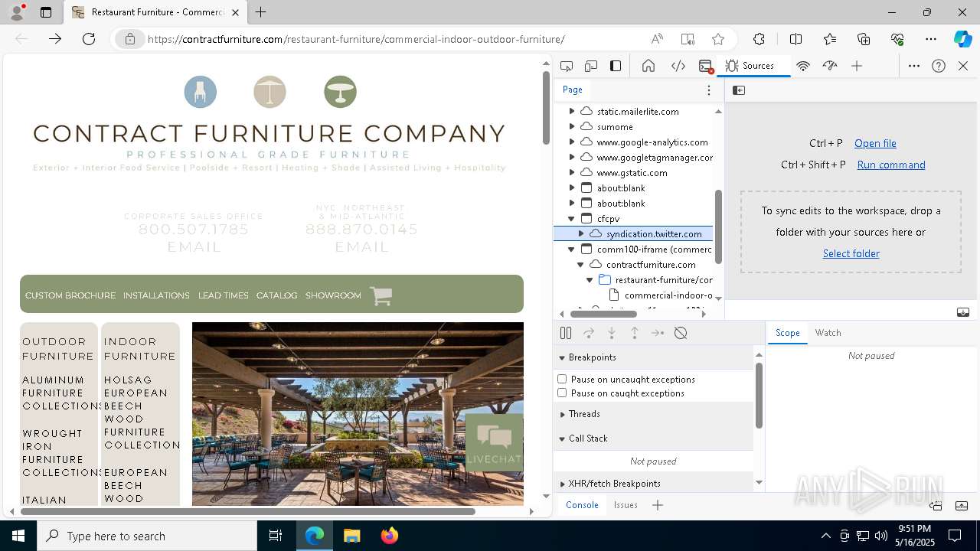Toggle device emulation icon in DevTools
Image resolution: width=980 pixels, height=551 pixels.
(591, 66)
